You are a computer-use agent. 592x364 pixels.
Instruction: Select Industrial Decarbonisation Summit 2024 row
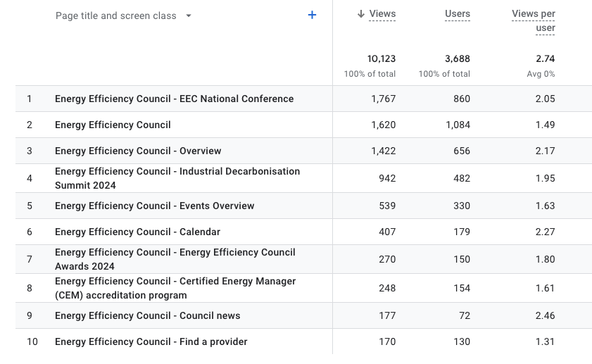(177, 178)
